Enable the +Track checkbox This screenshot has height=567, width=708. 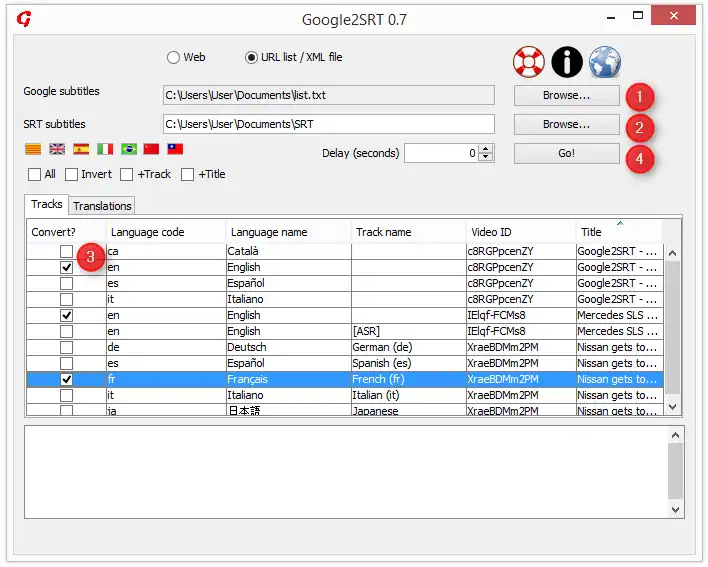(126, 174)
